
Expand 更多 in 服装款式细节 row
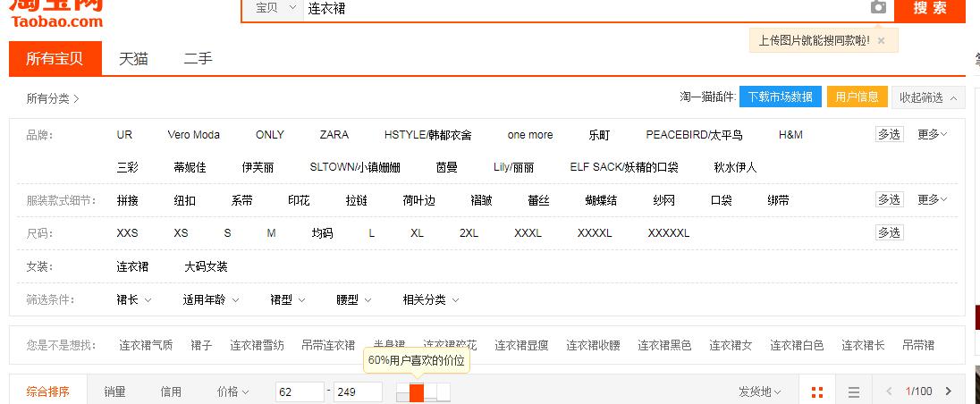tap(933, 200)
